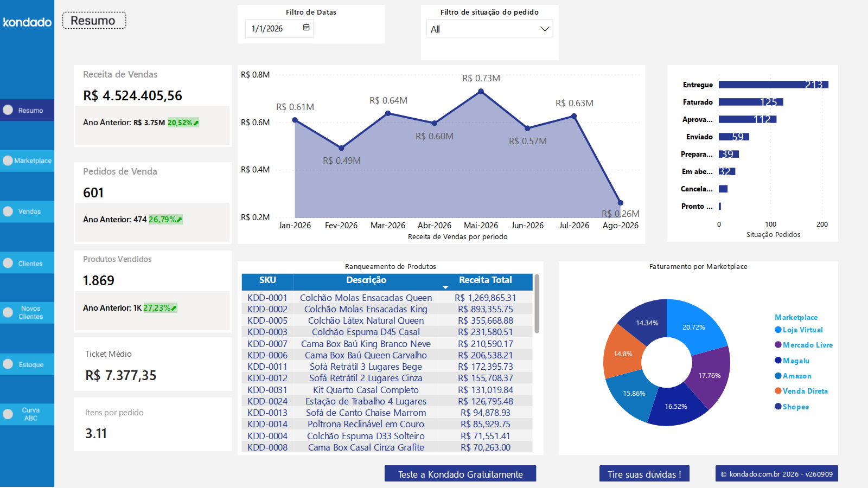Open the Resumo sidebar page
The image size is (868, 488).
pyautogui.click(x=27, y=110)
